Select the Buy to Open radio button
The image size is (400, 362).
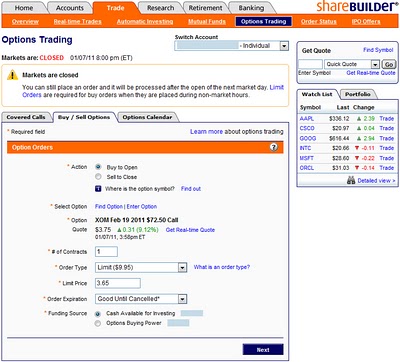98,167
